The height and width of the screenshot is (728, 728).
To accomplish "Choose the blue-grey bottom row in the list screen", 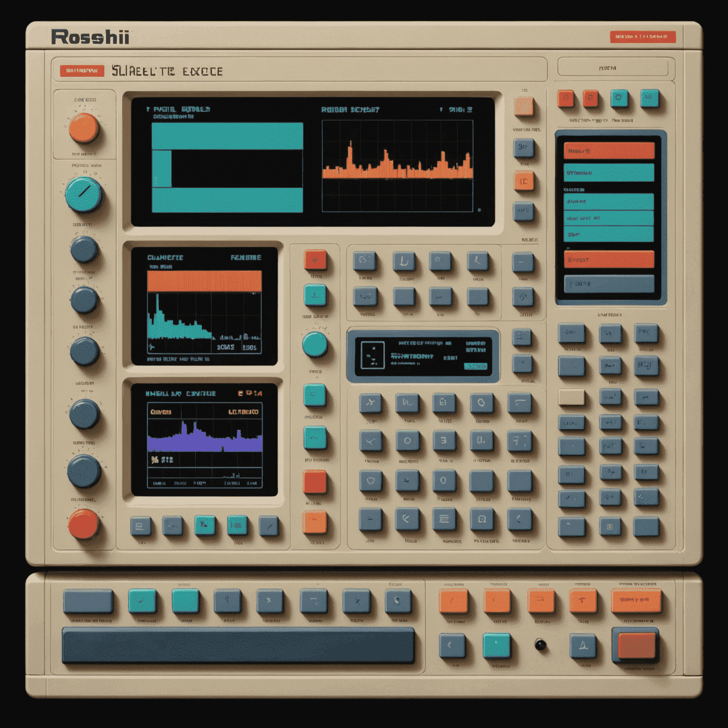I will 609,283.
